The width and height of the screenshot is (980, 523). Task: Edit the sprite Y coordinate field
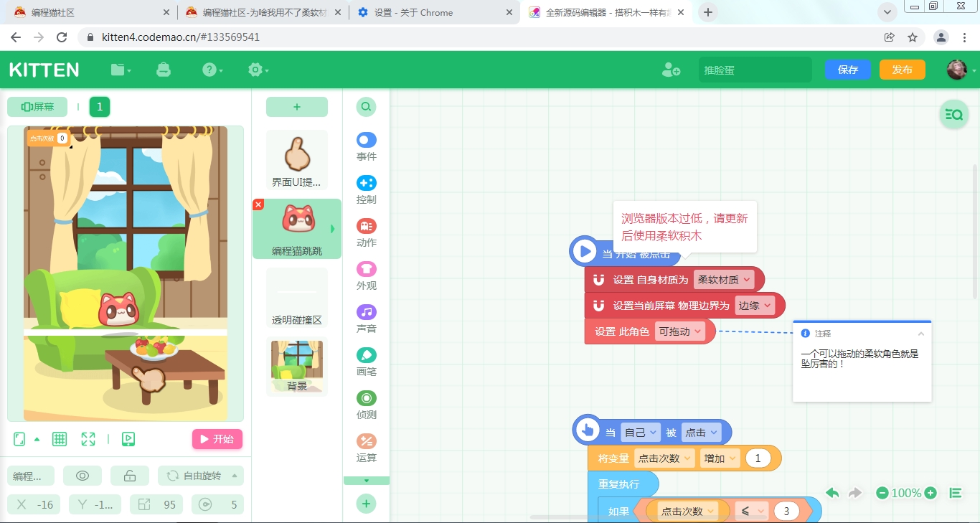pyautogui.click(x=95, y=504)
